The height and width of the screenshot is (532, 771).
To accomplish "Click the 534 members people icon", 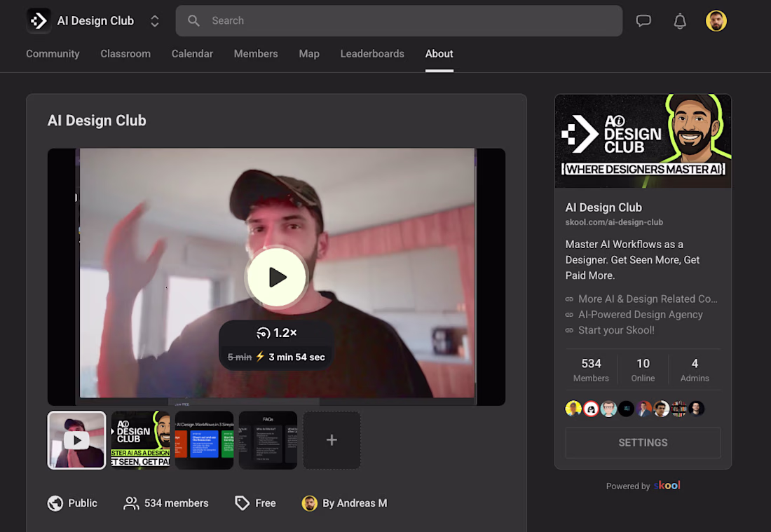I will (x=131, y=503).
